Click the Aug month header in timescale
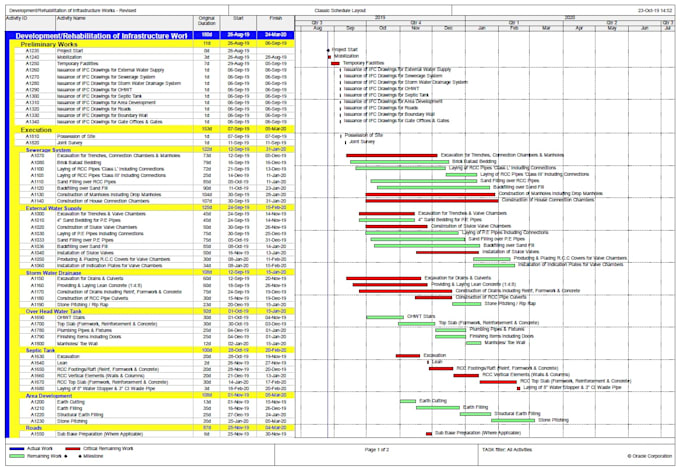The width and height of the screenshot is (680, 470). point(317,28)
